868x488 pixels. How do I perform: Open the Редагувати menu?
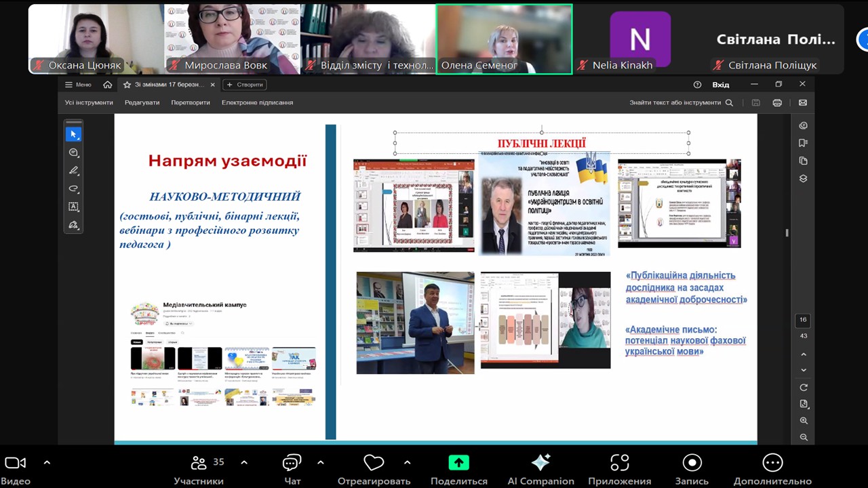pos(142,103)
